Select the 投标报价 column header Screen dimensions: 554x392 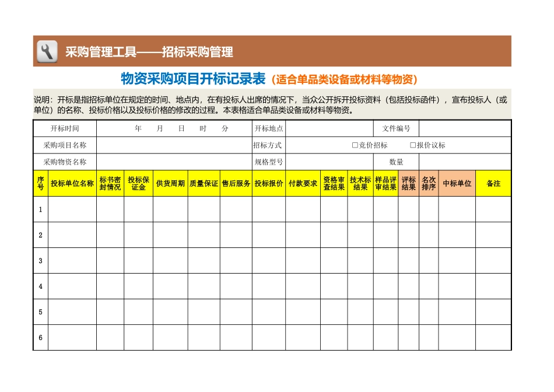point(268,183)
